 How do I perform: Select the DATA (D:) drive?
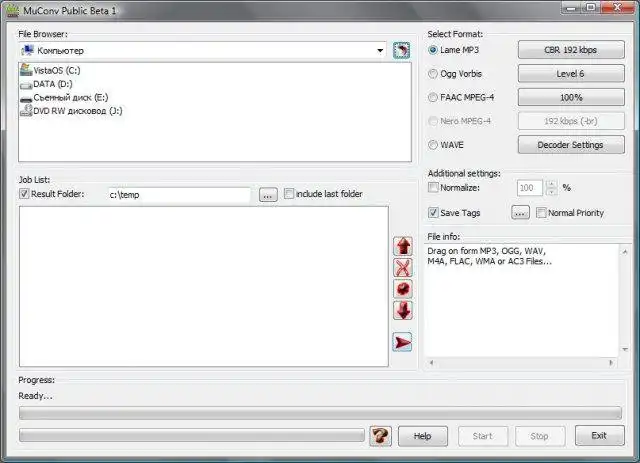pos(47,84)
